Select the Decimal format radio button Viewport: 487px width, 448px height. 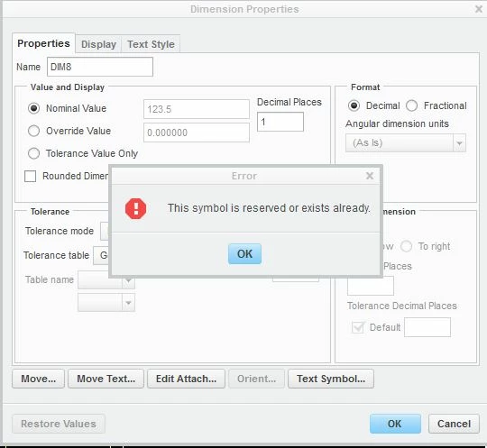click(x=354, y=105)
